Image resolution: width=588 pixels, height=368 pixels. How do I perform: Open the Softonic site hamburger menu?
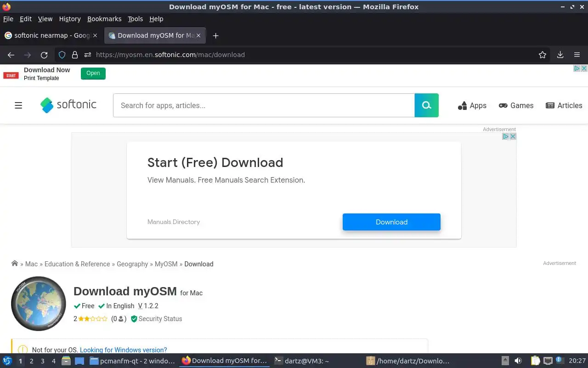coord(18,105)
